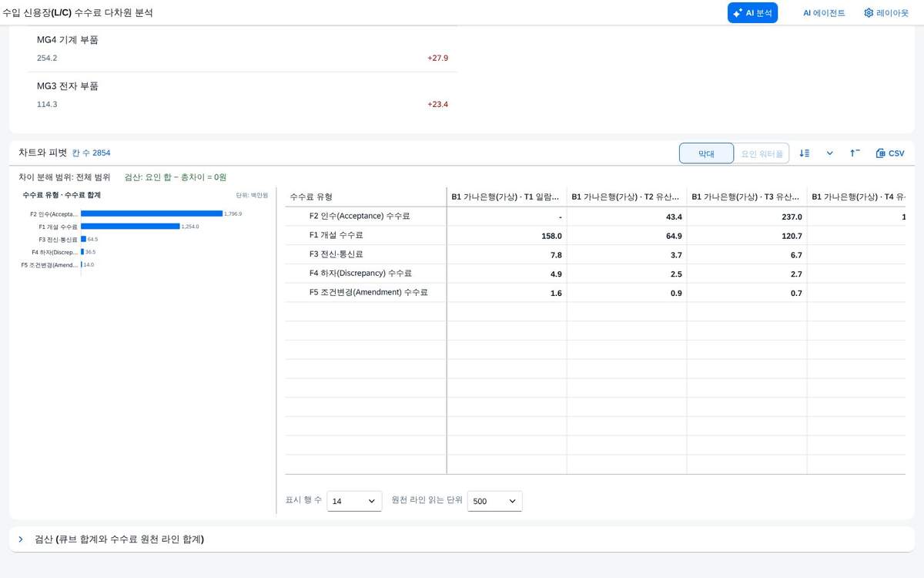Image resolution: width=924 pixels, height=578 pixels.
Task: Select the F1 개설 수수료 table row
Action: coord(595,236)
